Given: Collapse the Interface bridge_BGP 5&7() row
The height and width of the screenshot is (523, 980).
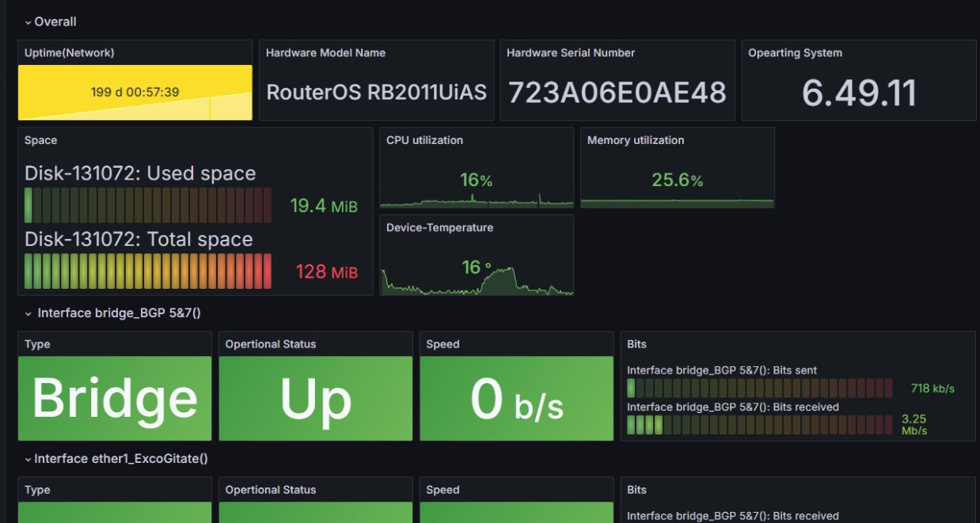Looking at the screenshot, I should click(x=28, y=313).
